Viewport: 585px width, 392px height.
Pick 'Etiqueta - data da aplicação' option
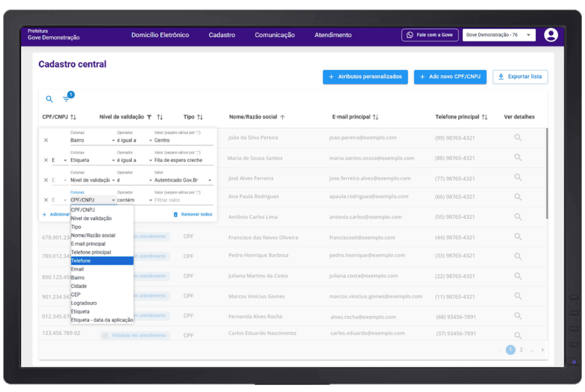102,320
